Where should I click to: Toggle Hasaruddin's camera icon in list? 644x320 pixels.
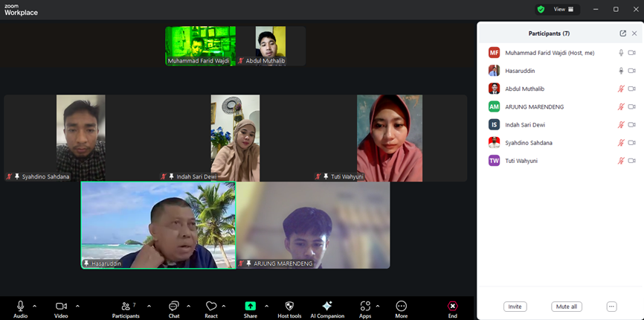pos(631,71)
